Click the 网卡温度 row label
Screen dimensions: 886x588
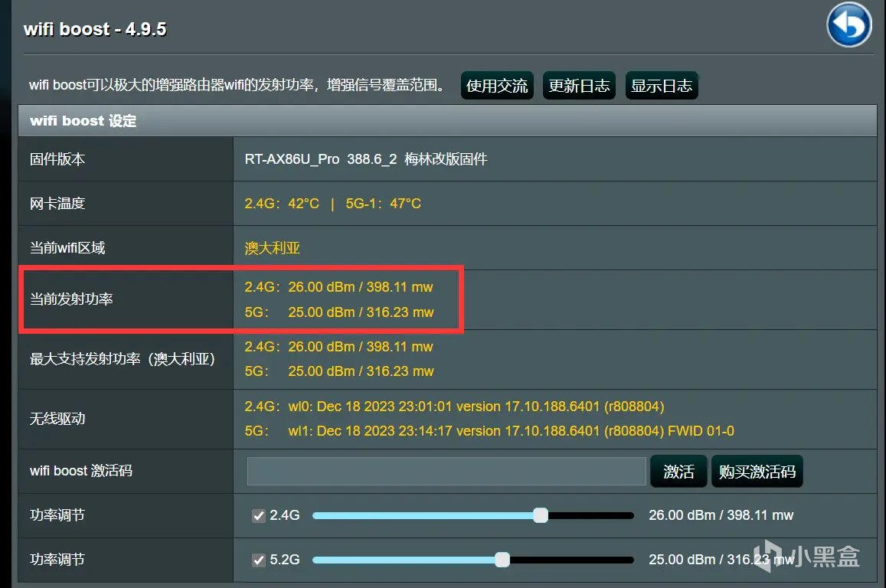click(57, 204)
